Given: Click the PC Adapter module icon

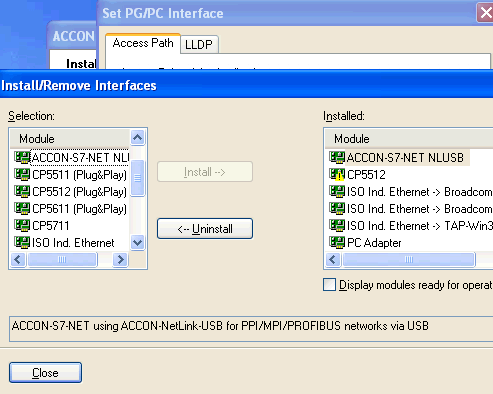Looking at the screenshot, I should point(337,242).
